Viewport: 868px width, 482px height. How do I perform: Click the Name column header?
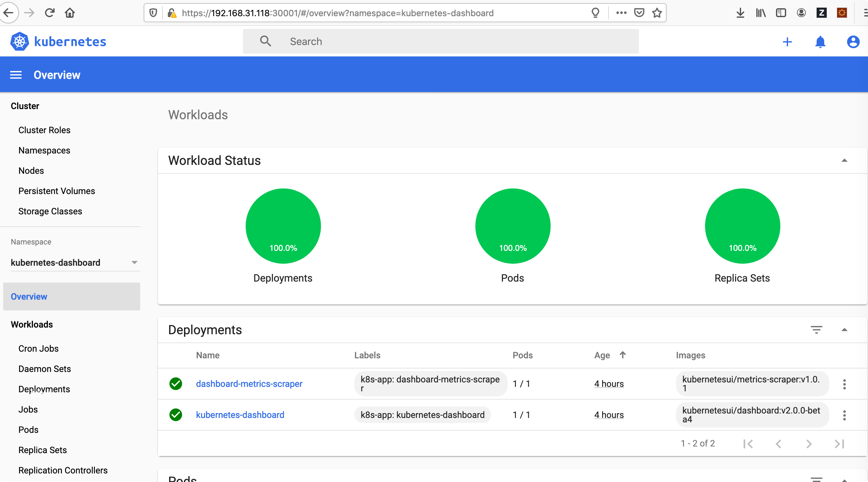pyautogui.click(x=207, y=355)
